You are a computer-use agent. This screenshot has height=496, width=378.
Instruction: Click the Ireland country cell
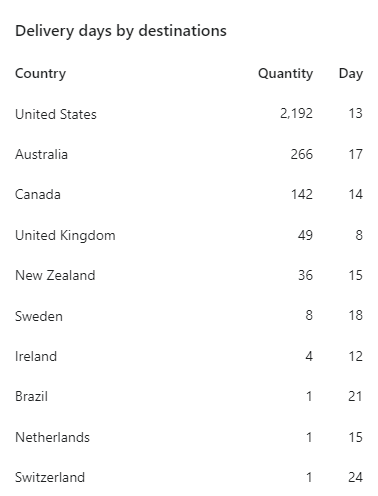tap(36, 356)
